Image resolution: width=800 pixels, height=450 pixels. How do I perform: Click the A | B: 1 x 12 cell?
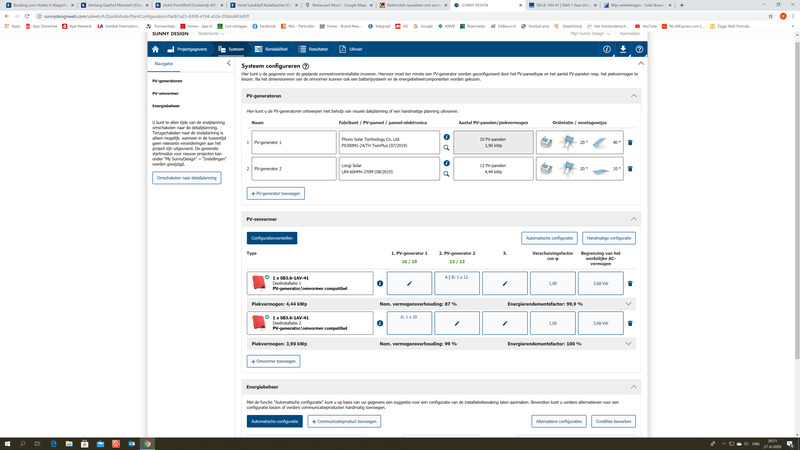457,283
